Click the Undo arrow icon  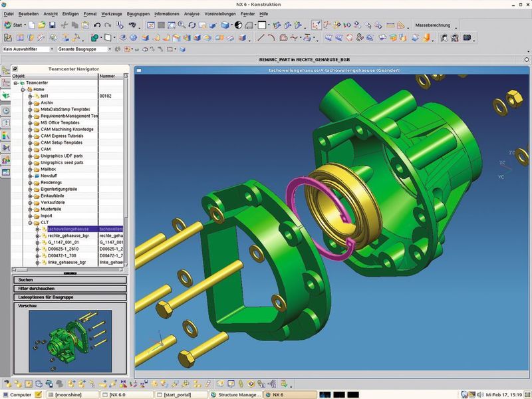tap(97, 25)
